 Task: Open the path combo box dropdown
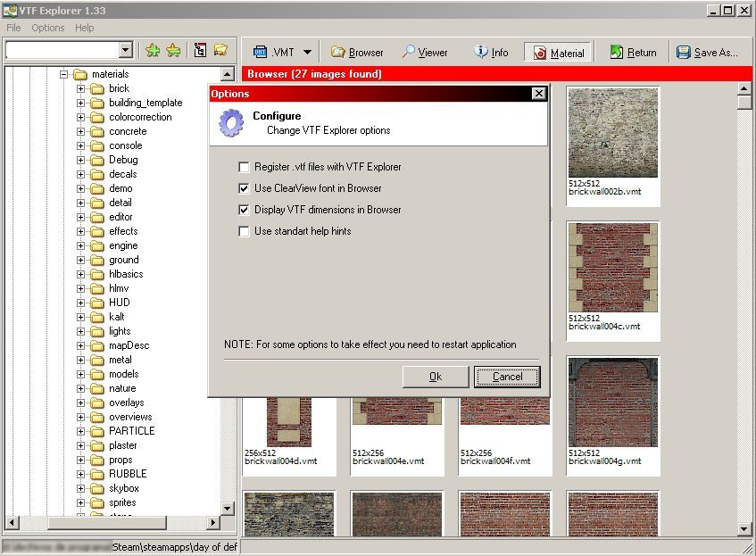(125, 49)
